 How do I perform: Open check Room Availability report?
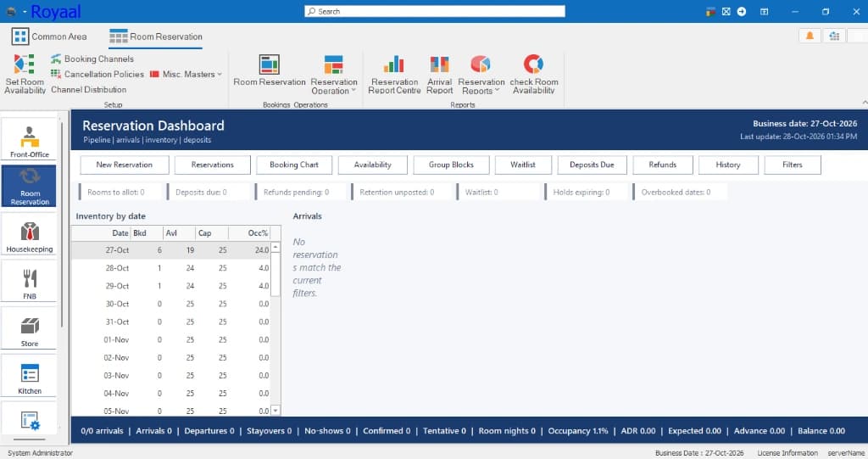pyautogui.click(x=534, y=75)
